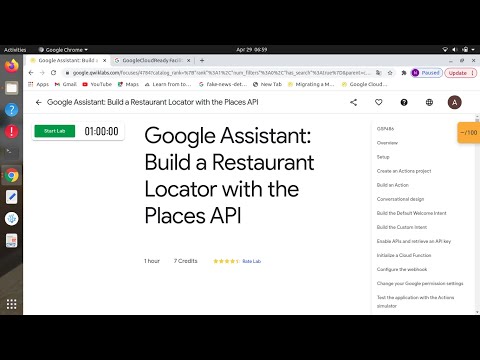Click the -/100 score badge
This screenshot has height=360, width=480.
(469, 132)
